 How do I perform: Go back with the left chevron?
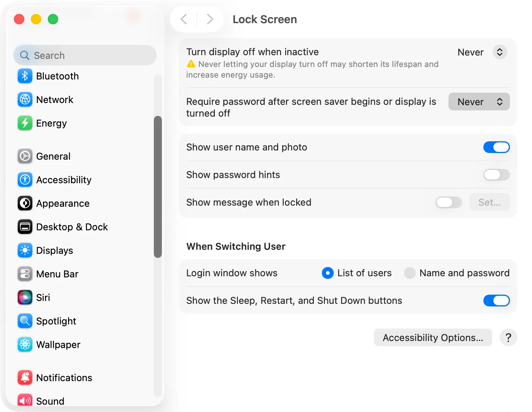pos(184,19)
